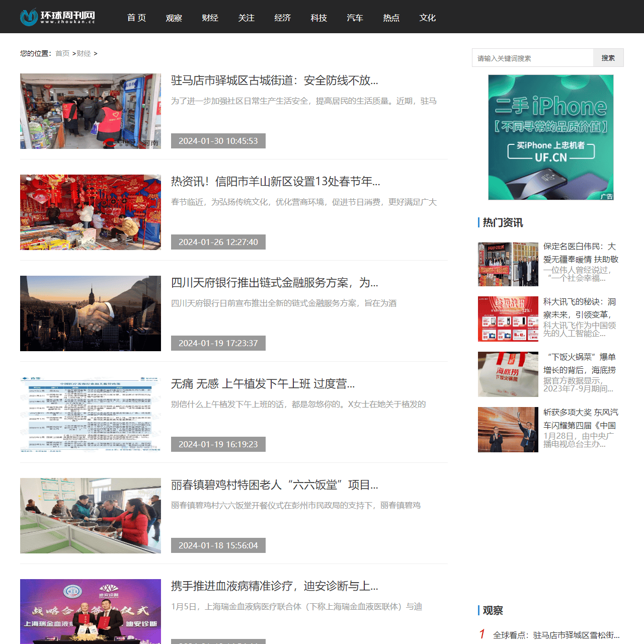644x644 pixels.
Task: Open the 科大讯飞的秘诀 hot news link
Action: coord(580,308)
